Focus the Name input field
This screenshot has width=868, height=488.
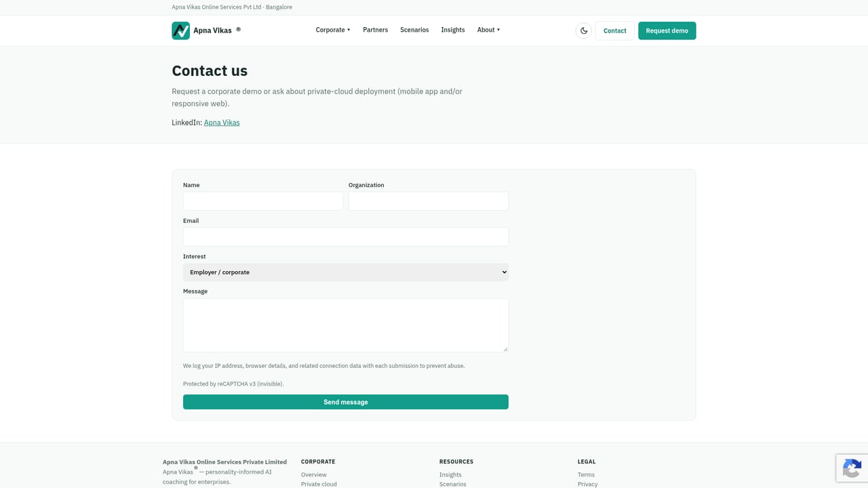click(x=263, y=201)
